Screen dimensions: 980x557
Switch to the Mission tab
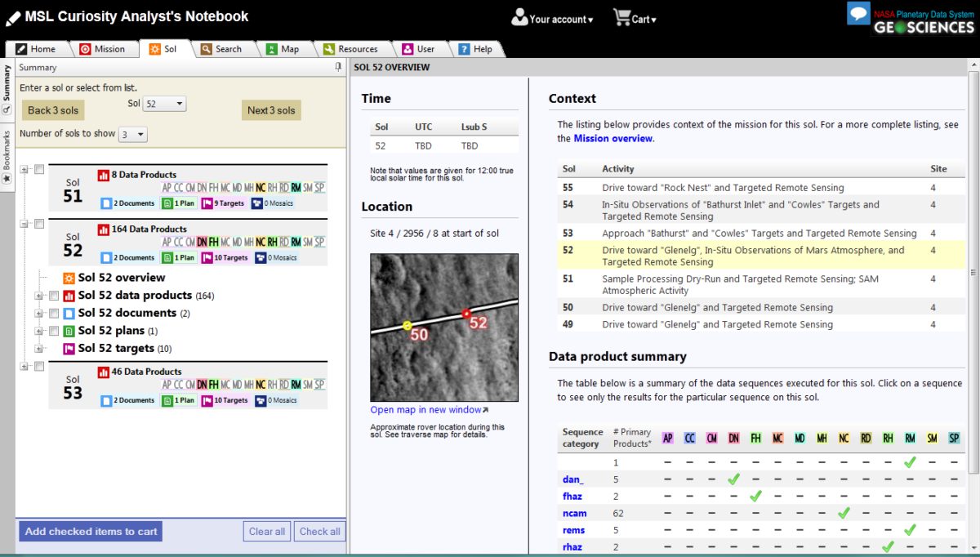pos(103,49)
